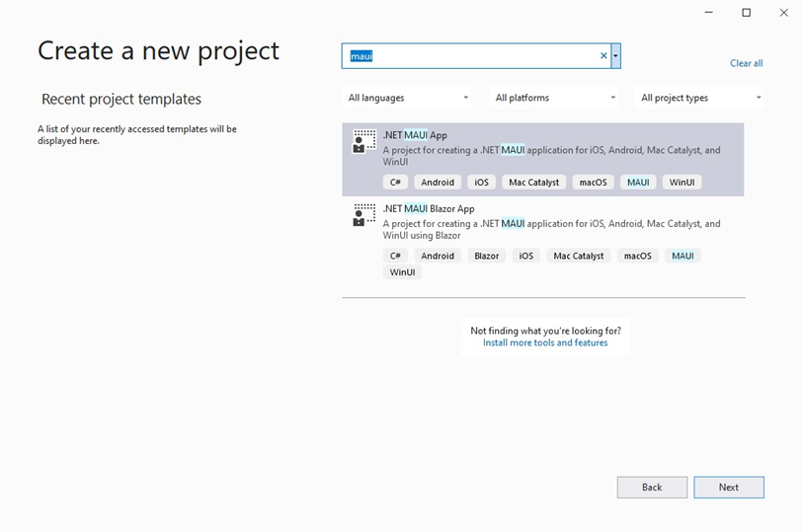Maximize the dialog window
The width and height of the screenshot is (802, 532).
tap(747, 12)
